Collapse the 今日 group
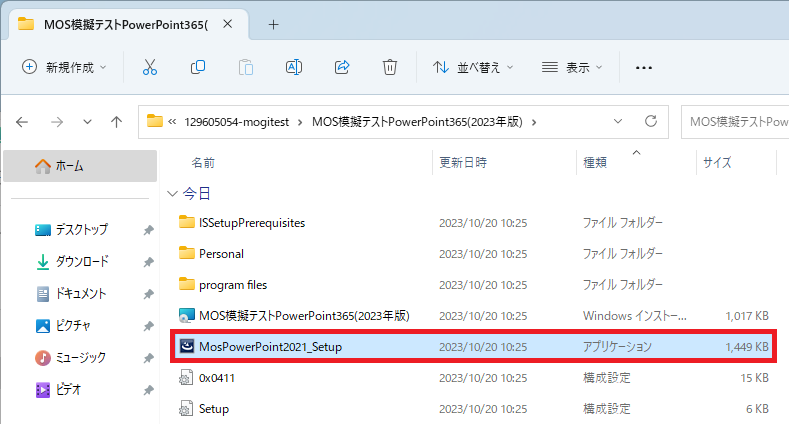This screenshot has height=424, width=789. point(173,193)
